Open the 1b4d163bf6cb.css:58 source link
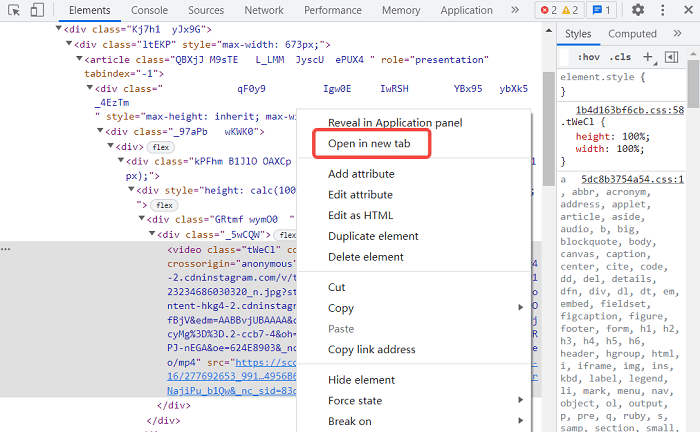 point(629,110)
